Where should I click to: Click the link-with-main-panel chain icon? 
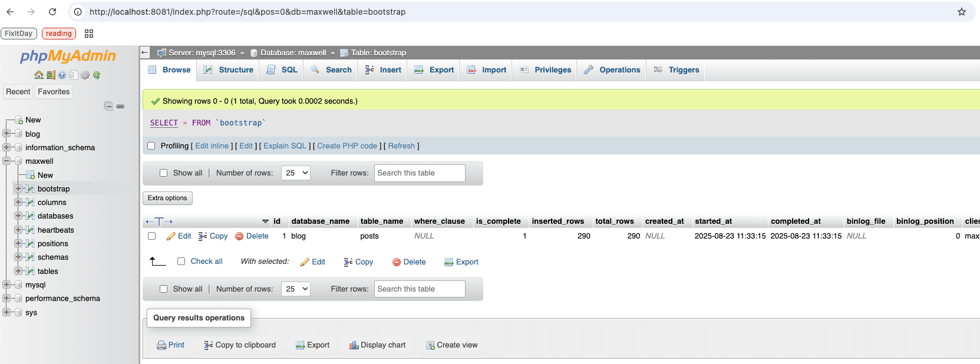tap(120, 106)
